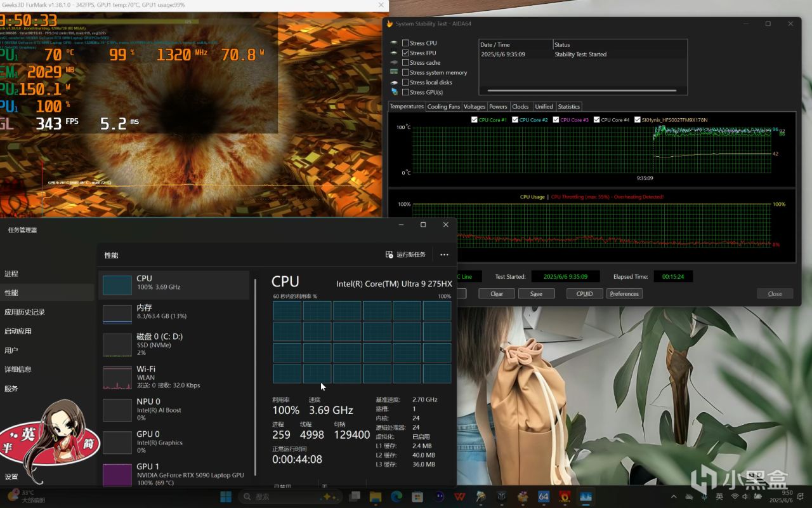Select the GPU 1 RTX 5090 performance item
The height and width of the screenshot is (508, 812).
coord(174,474)
